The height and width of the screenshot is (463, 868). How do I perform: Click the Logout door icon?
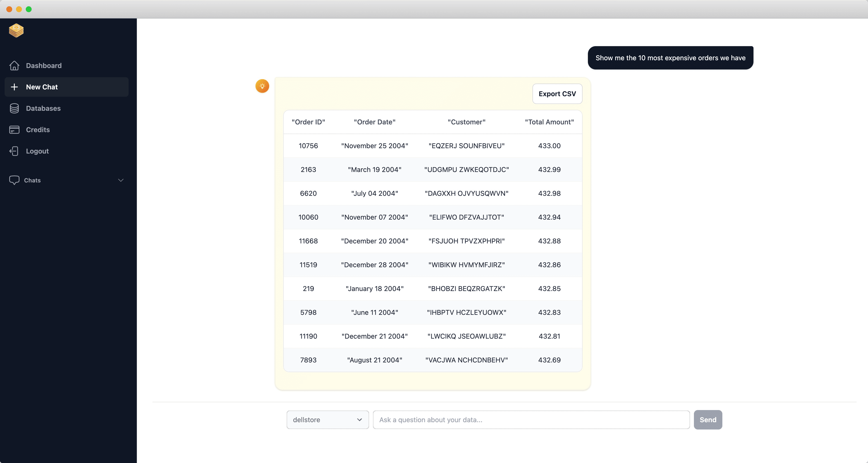point(14,151)
